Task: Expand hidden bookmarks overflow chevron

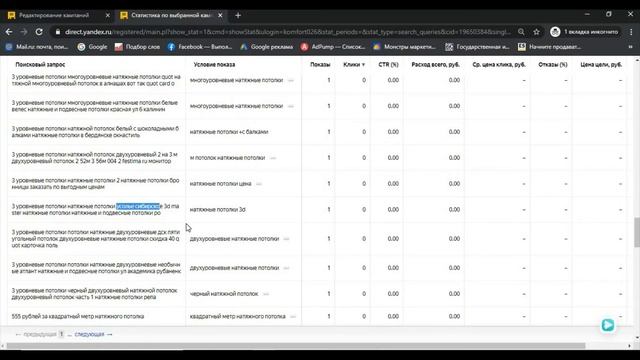Action: pos(630,47)
